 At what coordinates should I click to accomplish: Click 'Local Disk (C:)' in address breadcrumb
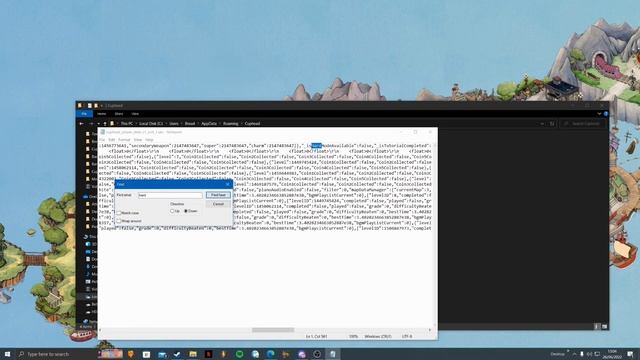[x=151, y=123]
